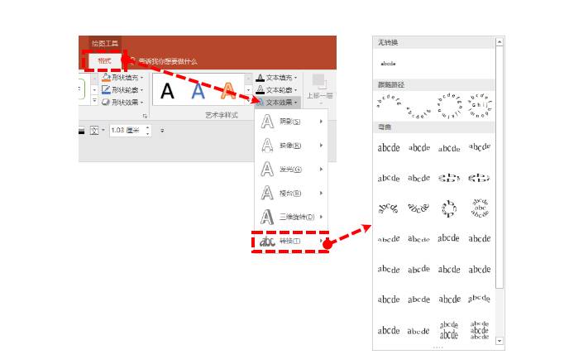Image resolution: width=588 pixels, height=364 pixels.
Task: Click the 上移一层 bring forward button
Action: pos(319,88)
